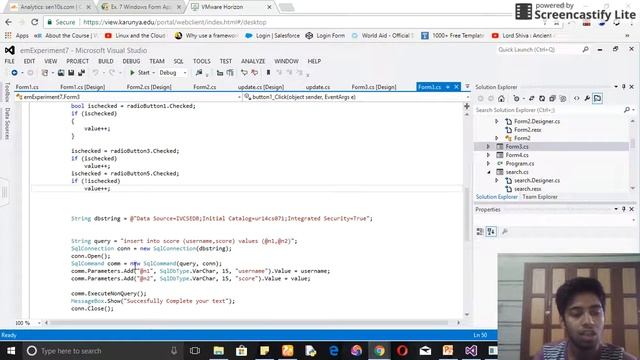Open the DEBUG menu
640x360 pixels.
131,61
